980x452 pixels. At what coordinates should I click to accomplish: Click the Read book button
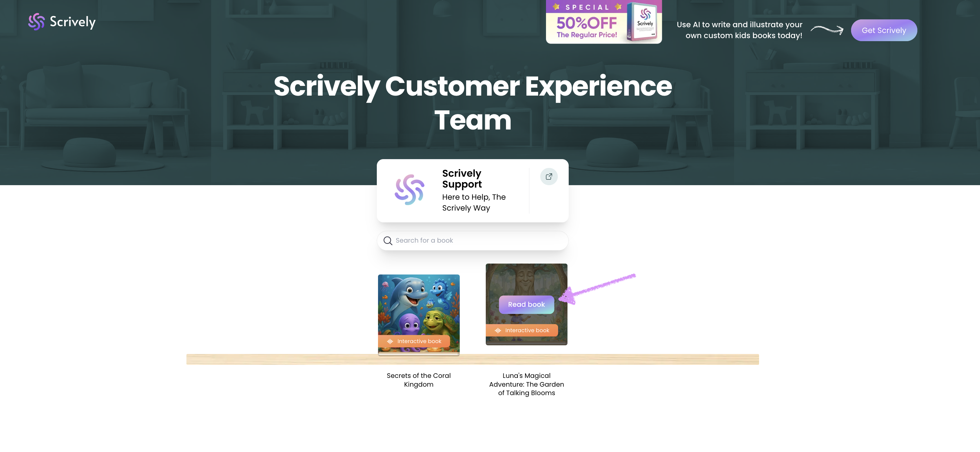[x=526, y=304]
